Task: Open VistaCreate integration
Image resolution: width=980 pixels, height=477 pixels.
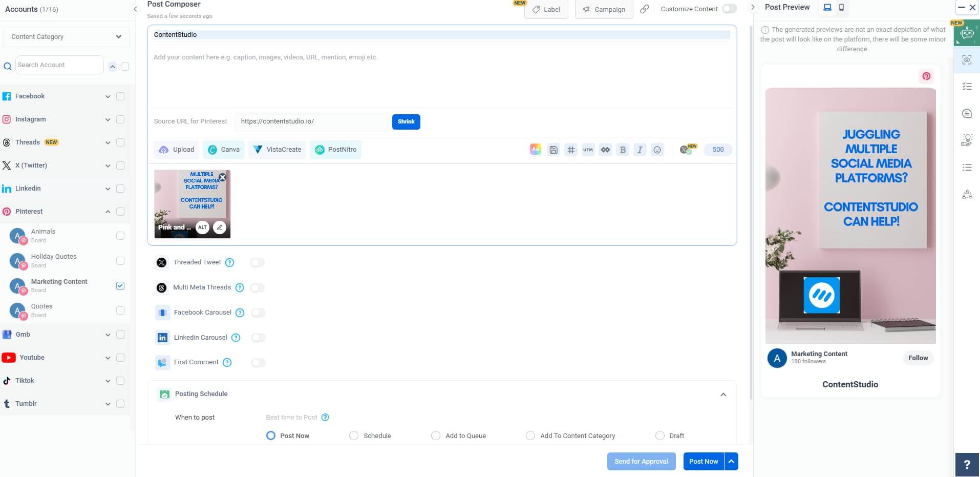Action: tap(277, 150)
